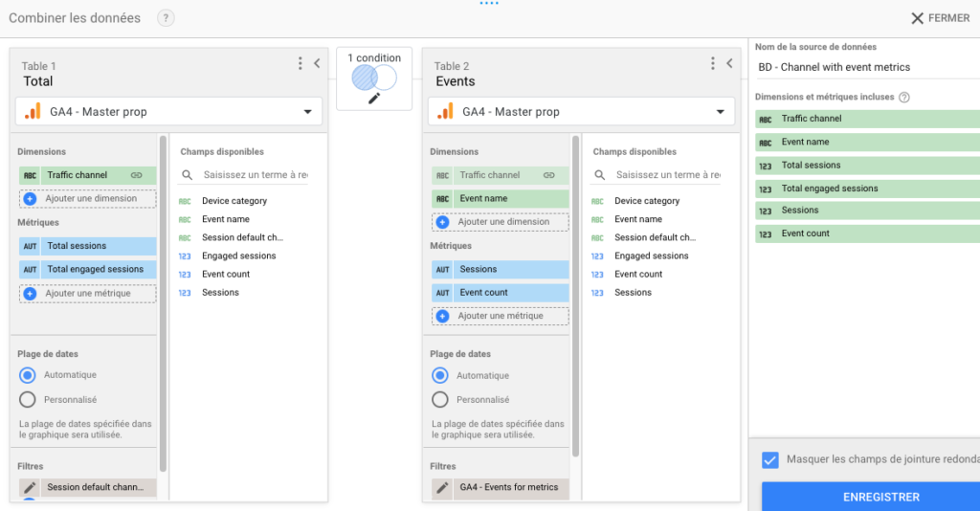Close the blend panel with FERMER

940,18
